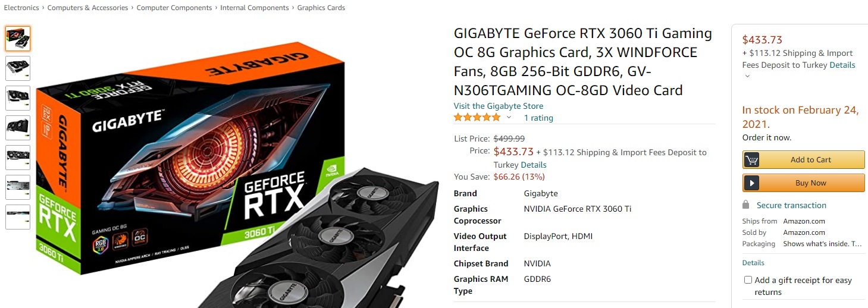Select the second graphics card thumbnail
Screen dimensions: 868x308
coord(18,68)
